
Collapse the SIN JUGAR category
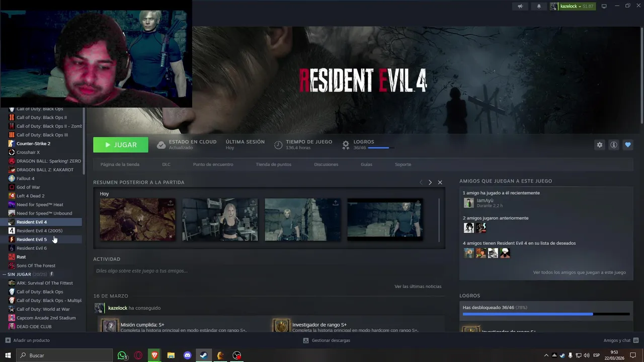tap(5, 275)
